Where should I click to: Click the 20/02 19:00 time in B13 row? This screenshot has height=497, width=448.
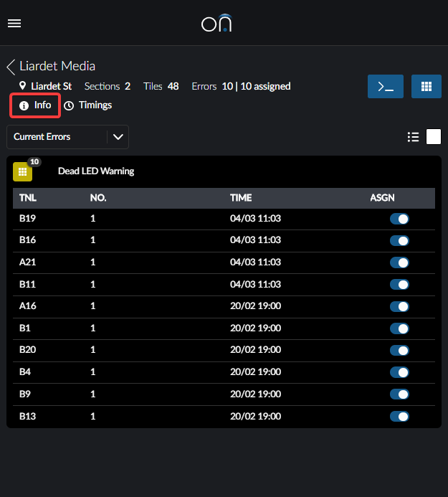(255, 416)
